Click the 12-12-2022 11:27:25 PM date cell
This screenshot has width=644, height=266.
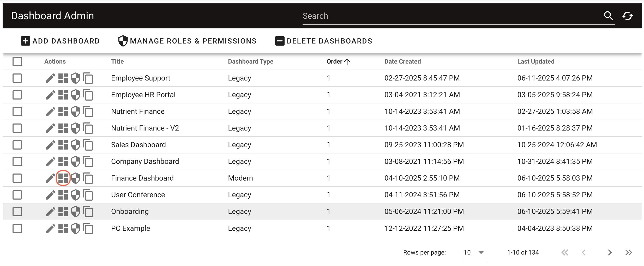point(424,228)
